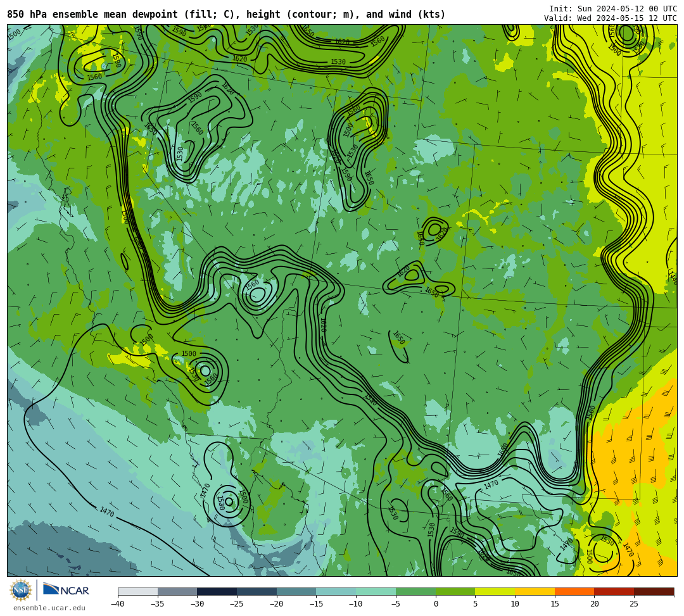Click the 20 colorbar tick label

(x=595, y=604)
